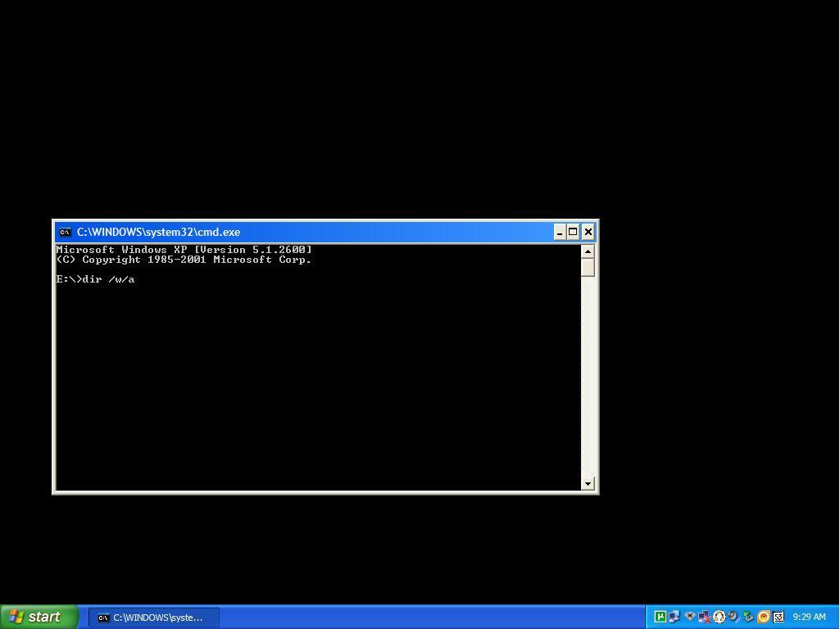Screen dimensions: 840x629
Task: Click the Copyright 1985-2001 Microsoft Corp. line
Action: (x=184, y=260)
